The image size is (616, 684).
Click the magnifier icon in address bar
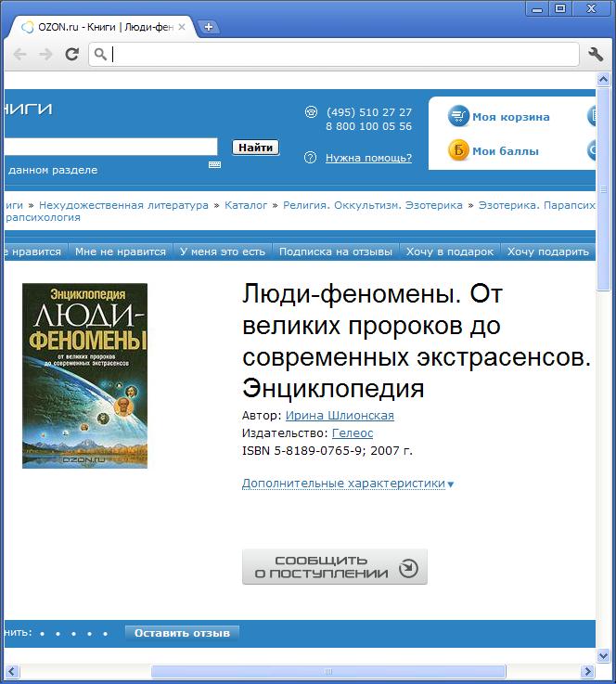tap(101, 54)
